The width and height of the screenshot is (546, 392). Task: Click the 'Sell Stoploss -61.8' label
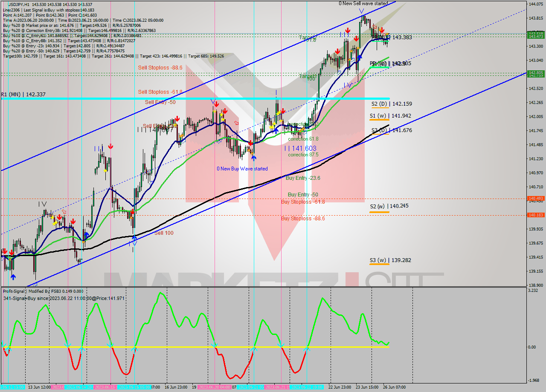pos(160,92)
